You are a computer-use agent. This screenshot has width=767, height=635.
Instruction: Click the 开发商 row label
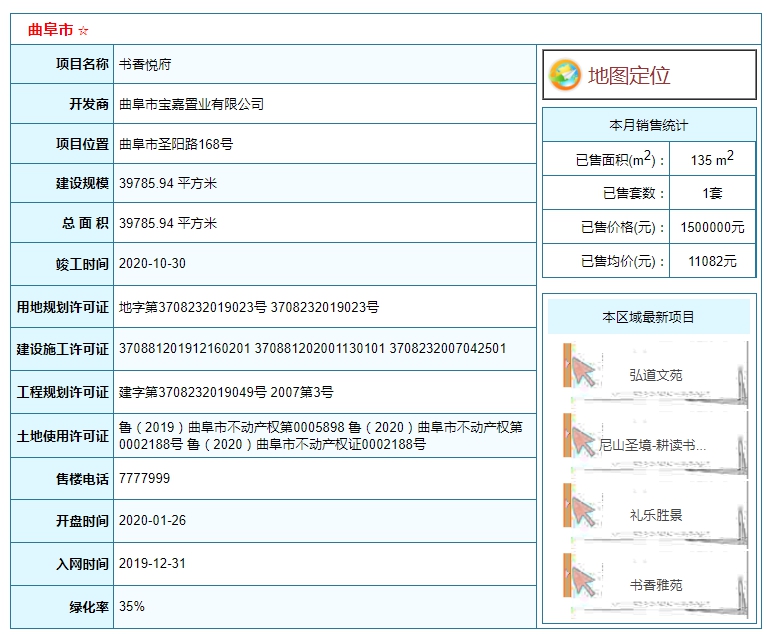tap(89, 104)
